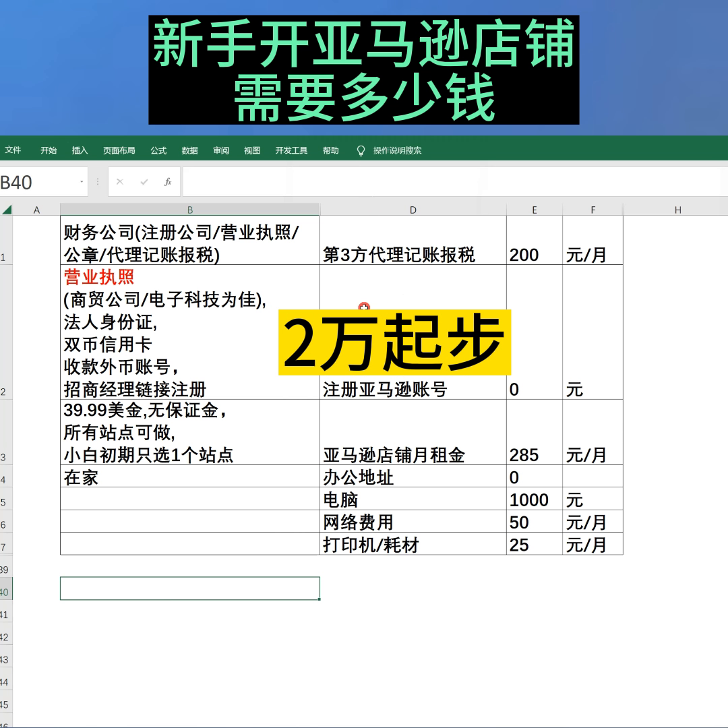Switch to the 插入 ribbon tab
Image resolution: width=728 pixels, height=728 pixels.
click(79, 150)
